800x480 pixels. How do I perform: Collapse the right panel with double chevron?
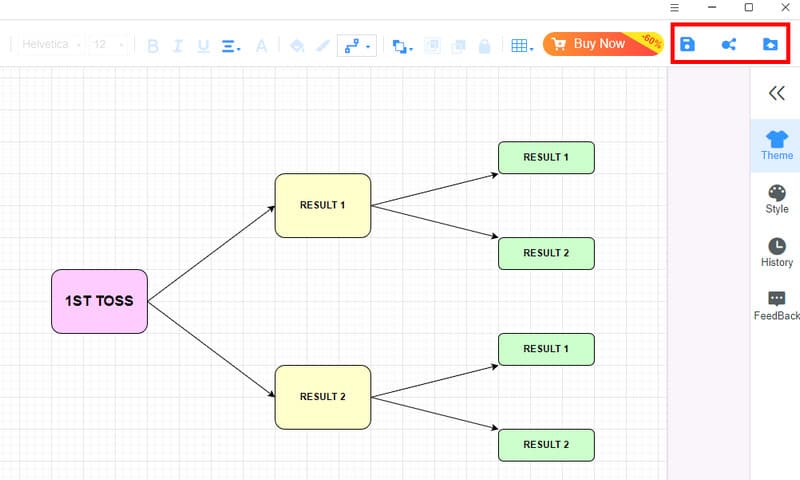click(777, 93)
